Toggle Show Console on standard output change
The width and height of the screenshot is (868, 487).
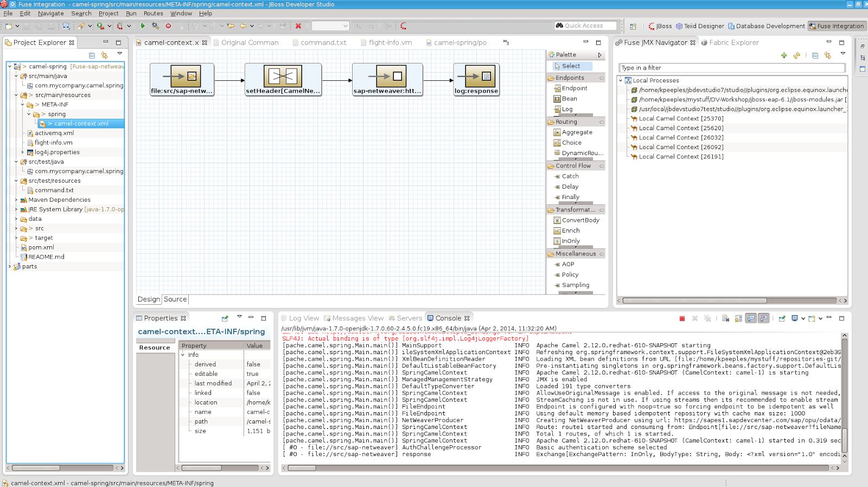(751, 318)
